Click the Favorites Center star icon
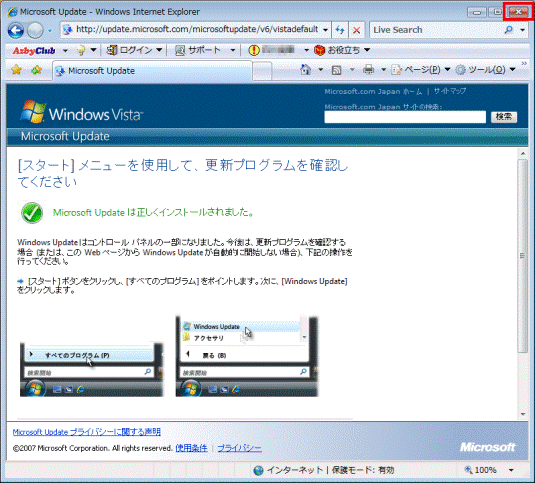The width and height of the screenshot is (535, 483). (x=16, y=70)
